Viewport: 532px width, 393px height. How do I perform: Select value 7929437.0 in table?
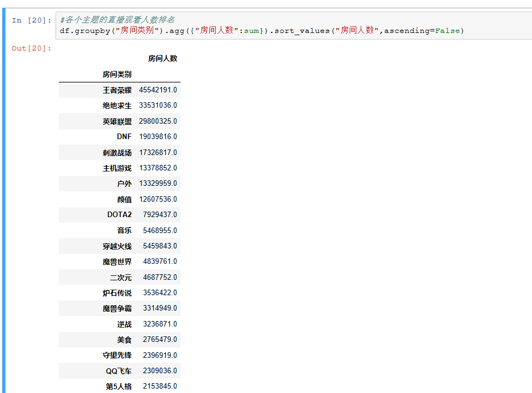[160, 215]
